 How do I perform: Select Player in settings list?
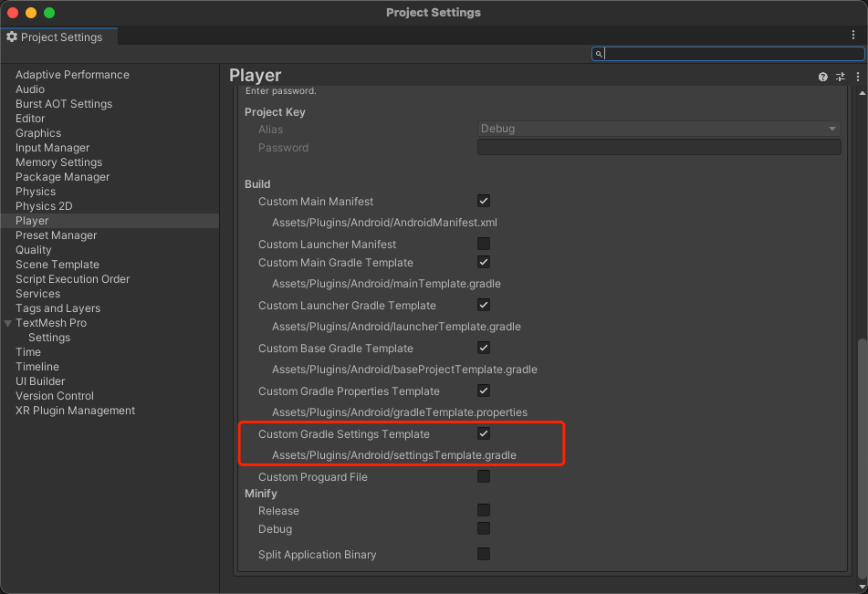[x=110, y=221]
